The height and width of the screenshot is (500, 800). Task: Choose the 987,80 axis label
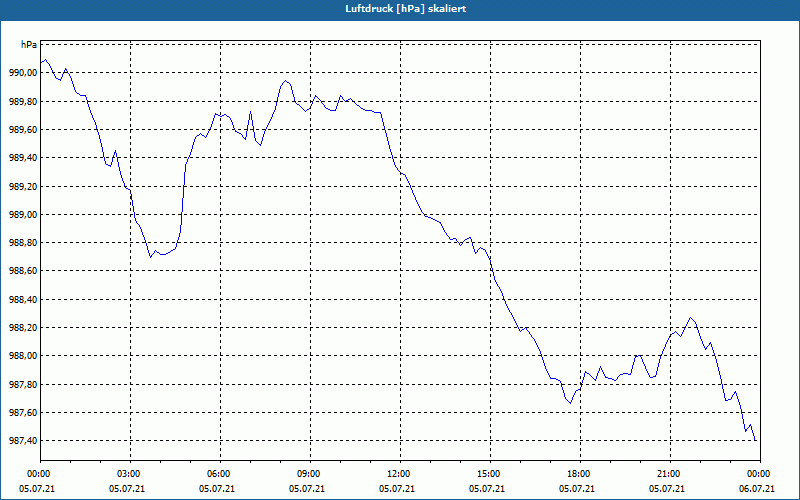(x=23, y=384)
